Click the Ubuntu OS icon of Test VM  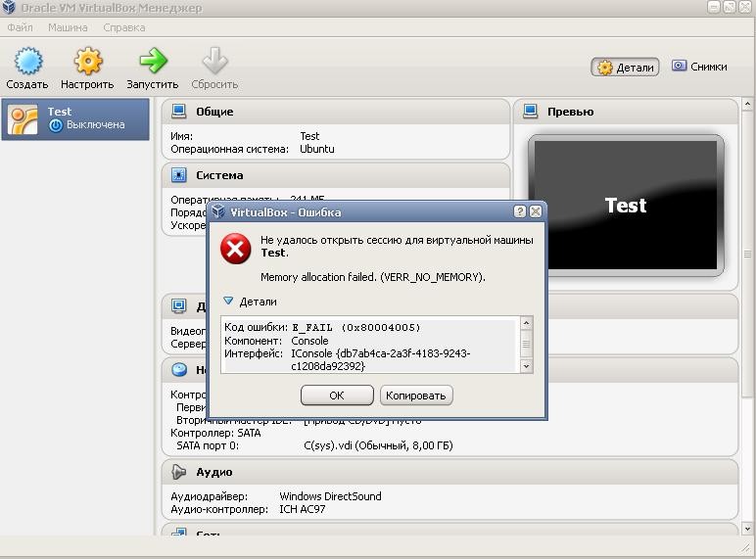click(23, 120)
